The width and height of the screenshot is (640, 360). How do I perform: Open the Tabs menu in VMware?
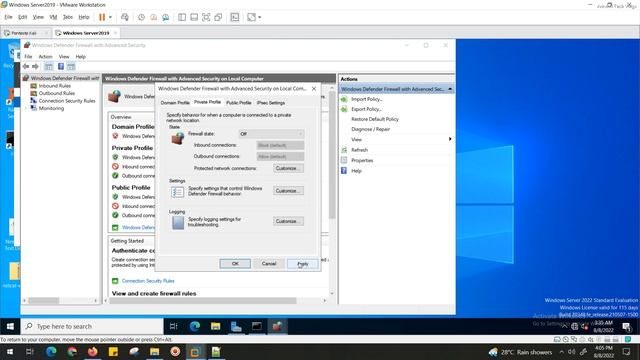tap(68, 17)
